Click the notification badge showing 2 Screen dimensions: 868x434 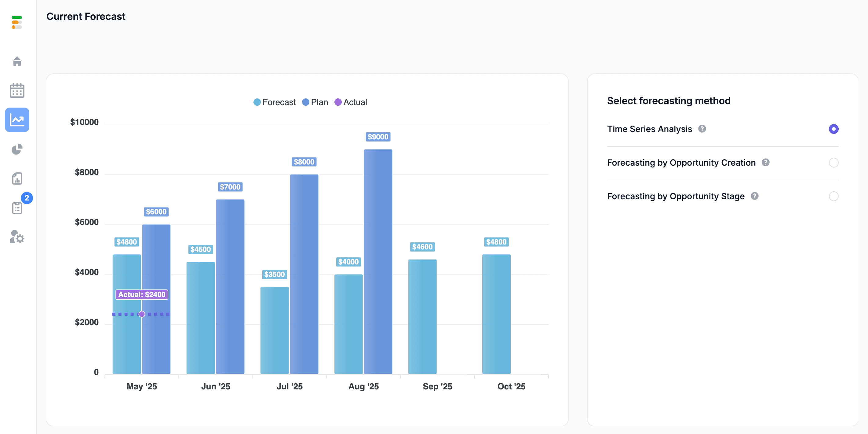tap(27, 198)
